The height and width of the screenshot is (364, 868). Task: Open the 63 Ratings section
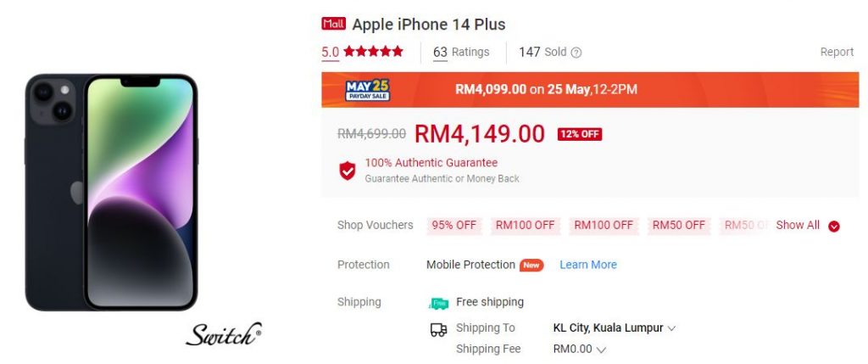tap(461, 52)
